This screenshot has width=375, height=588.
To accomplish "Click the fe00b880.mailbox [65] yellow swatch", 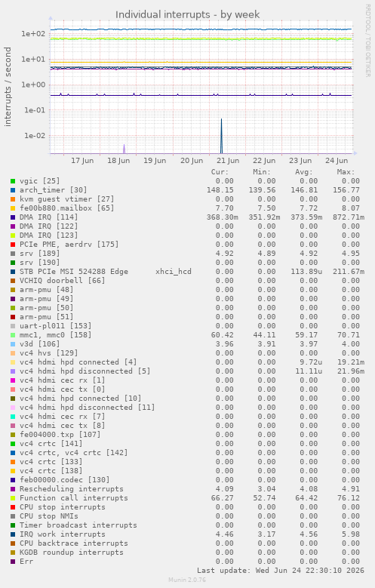I will (x=13, y=208).
